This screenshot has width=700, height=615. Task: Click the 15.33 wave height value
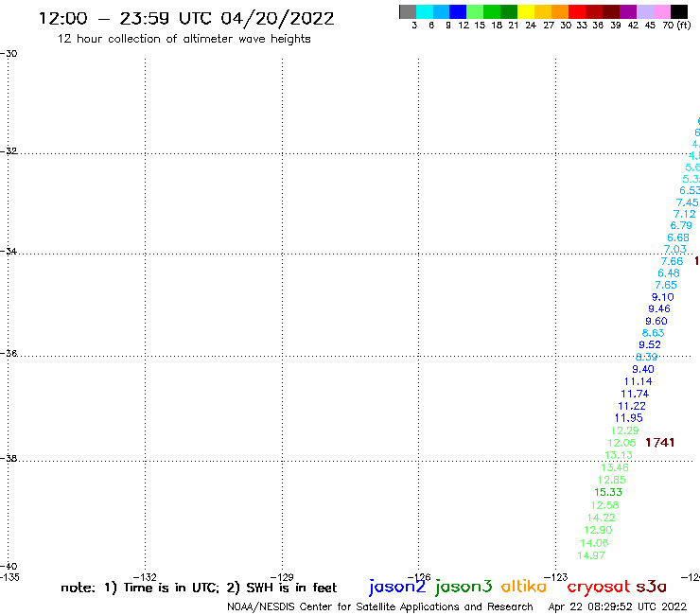coord(608,492)
